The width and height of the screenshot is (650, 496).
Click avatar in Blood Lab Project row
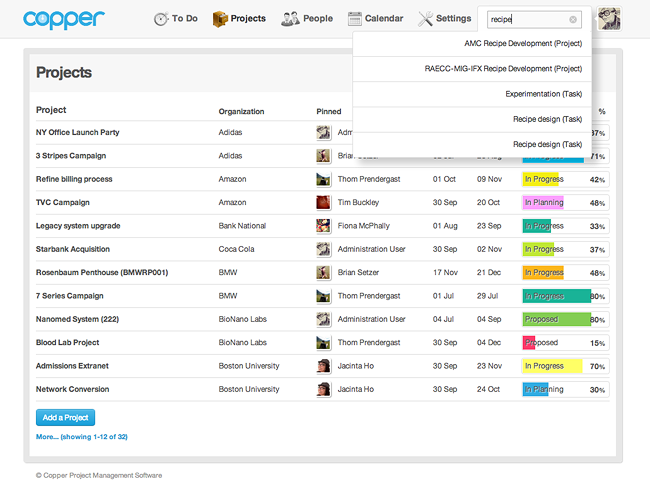pos(323,343)
